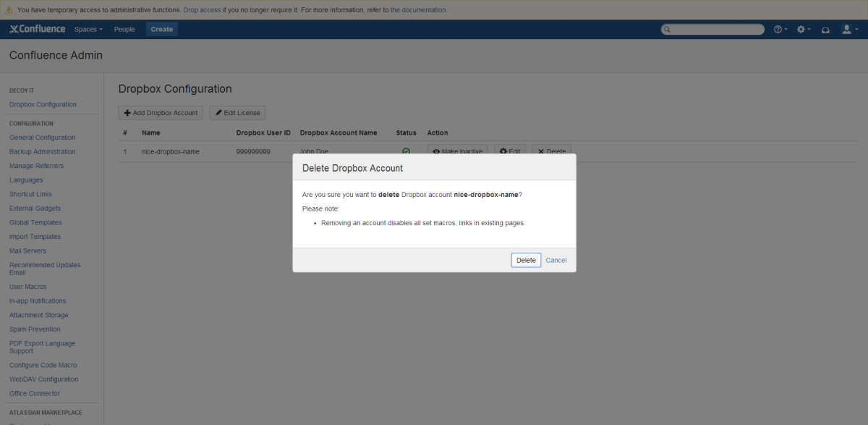
Task: Click the Confluence logo in header
Action: [37, 29]
